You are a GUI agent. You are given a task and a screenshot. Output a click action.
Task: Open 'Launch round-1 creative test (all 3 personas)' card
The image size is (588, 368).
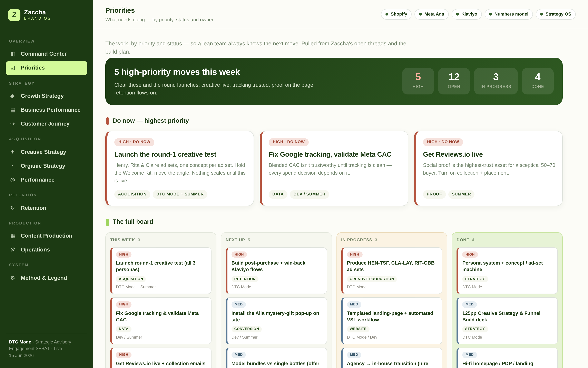161,271
